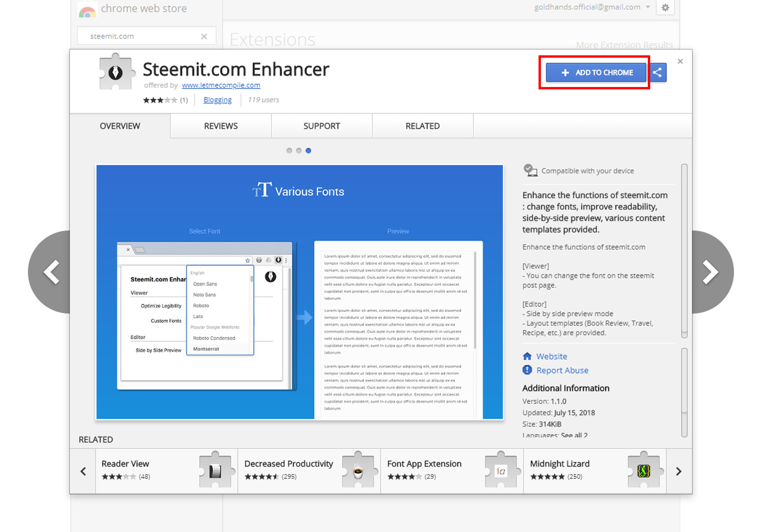Click the compatible device check icon

pyautogui.click(x=530, y=170)
